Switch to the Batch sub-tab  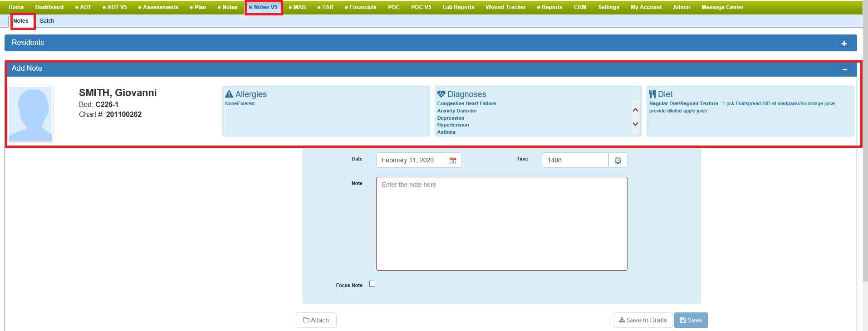(x=47, y=21)
